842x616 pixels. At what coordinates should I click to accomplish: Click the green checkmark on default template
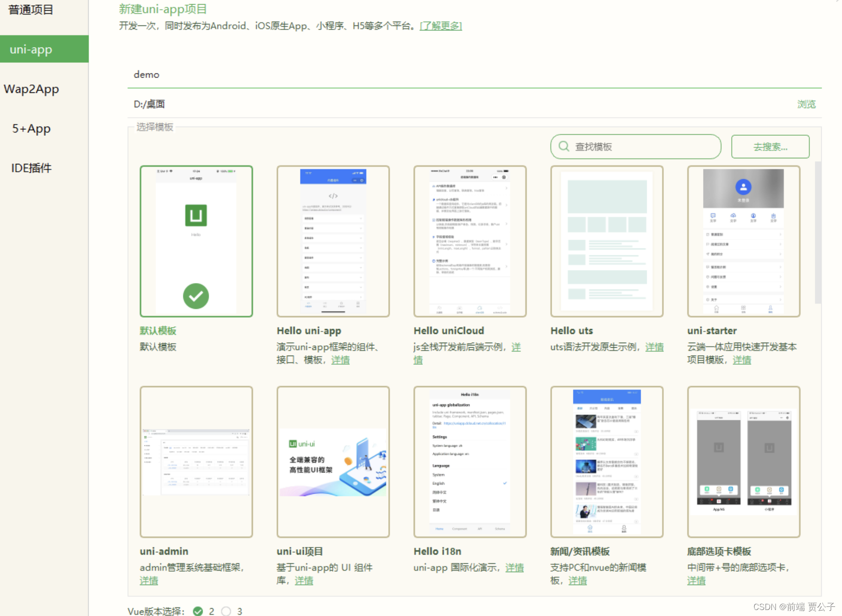tap(196, 296)
